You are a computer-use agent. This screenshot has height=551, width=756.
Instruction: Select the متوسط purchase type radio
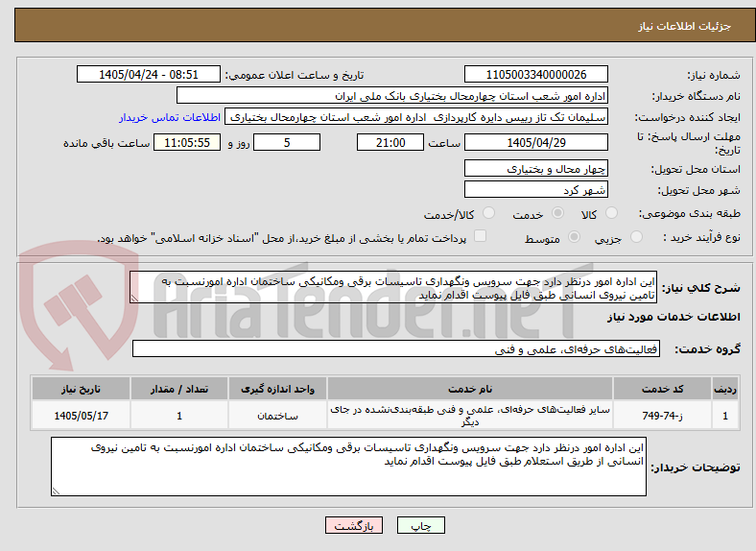[574, 236]
